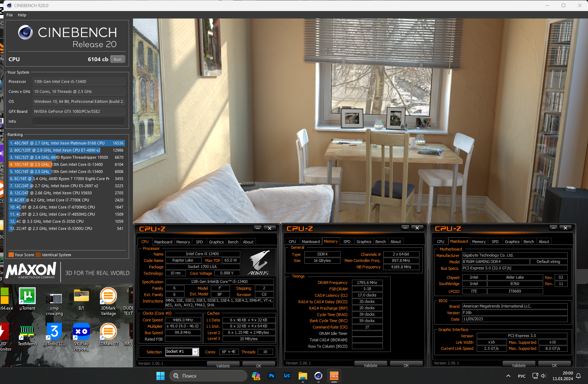
Task: Select ranking row AMD Ryzen Threadripper 1950X
Action: click(x=66, y=157)
